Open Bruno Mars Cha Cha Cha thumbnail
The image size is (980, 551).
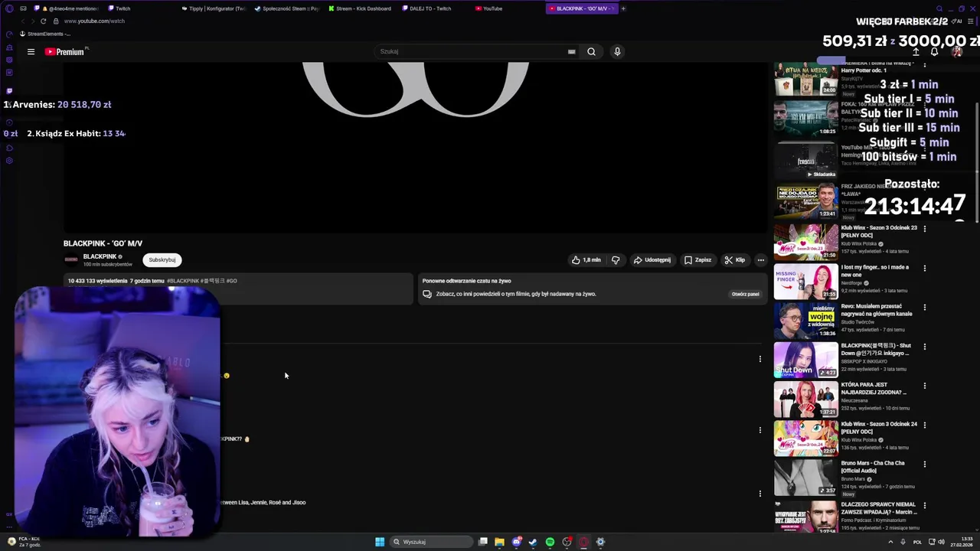point(805,478)
